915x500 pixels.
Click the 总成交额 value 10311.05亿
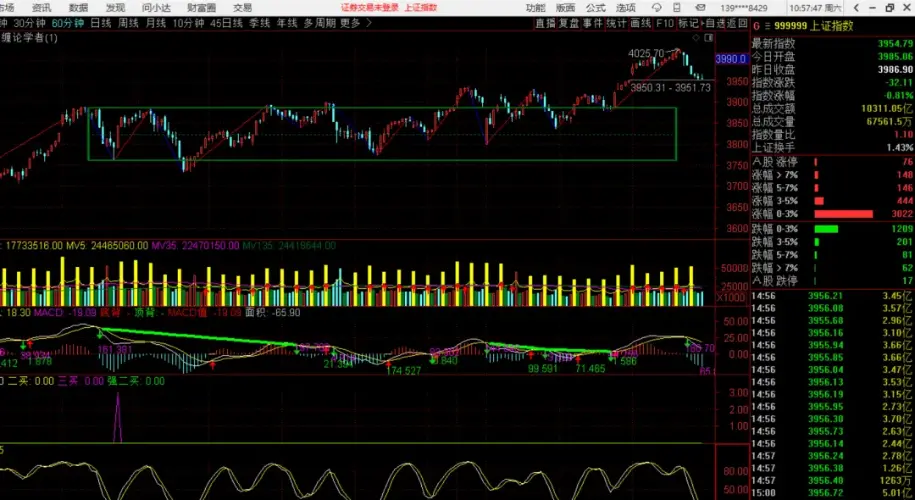(888, 109)
